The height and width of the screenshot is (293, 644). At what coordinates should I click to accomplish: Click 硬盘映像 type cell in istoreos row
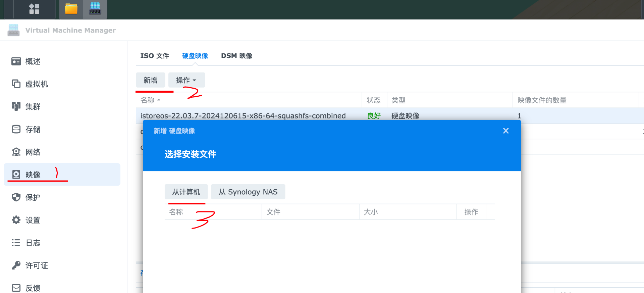coord(405,116)
